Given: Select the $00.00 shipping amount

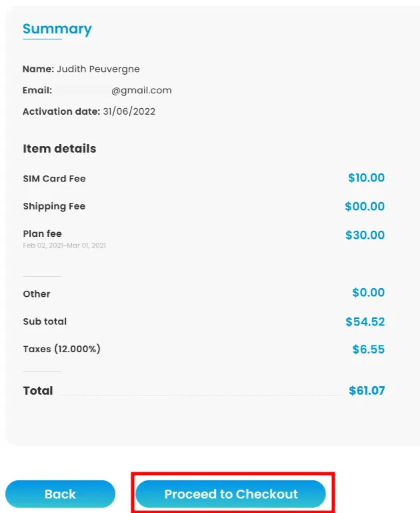Looking at the screenshot, I should pyautogui.click(x=365, y=207).
